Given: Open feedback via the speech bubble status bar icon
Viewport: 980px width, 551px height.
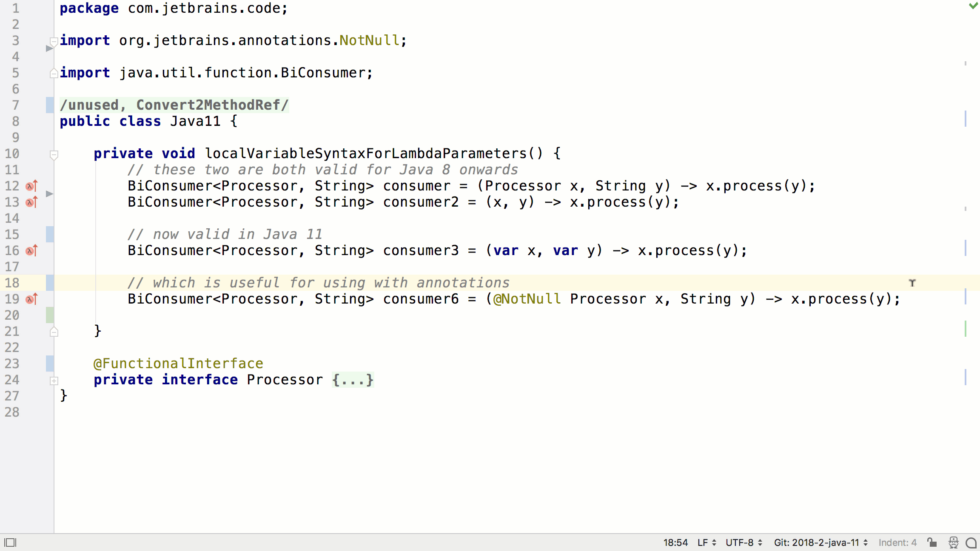Looking at the screenshot, I should pos(971,542).
